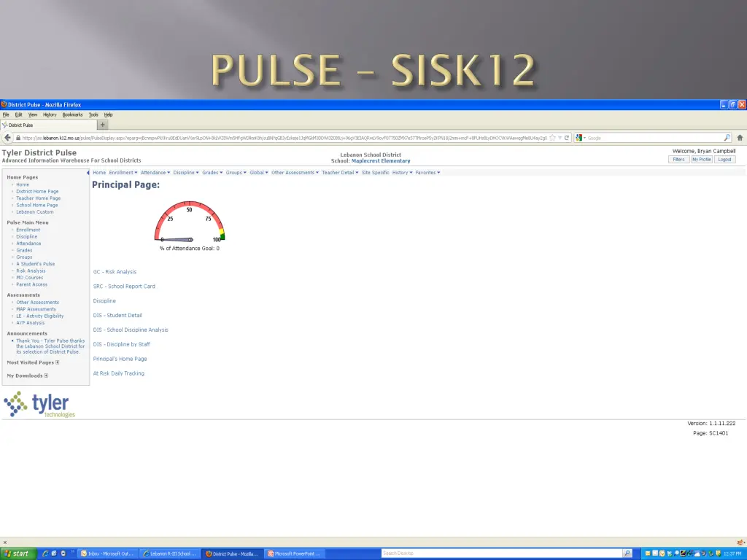Click Site Specific in top nav
This screenshot has width=747, height=560.
376,172
